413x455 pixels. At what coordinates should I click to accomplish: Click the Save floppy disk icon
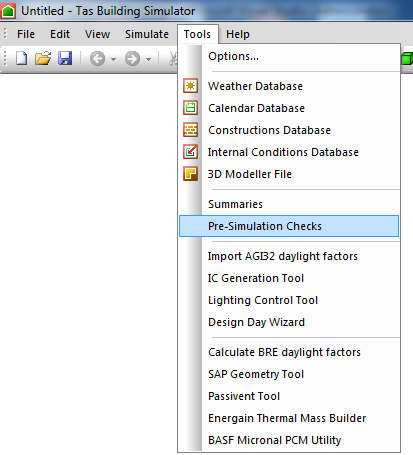(x=65, y=59)
